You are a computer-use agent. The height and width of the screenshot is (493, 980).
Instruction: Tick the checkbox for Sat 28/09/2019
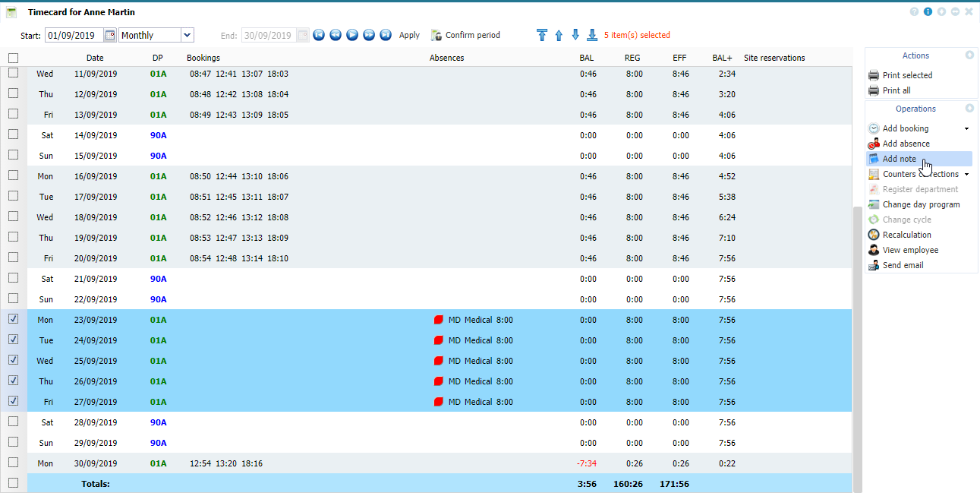[x=14, y=422]
